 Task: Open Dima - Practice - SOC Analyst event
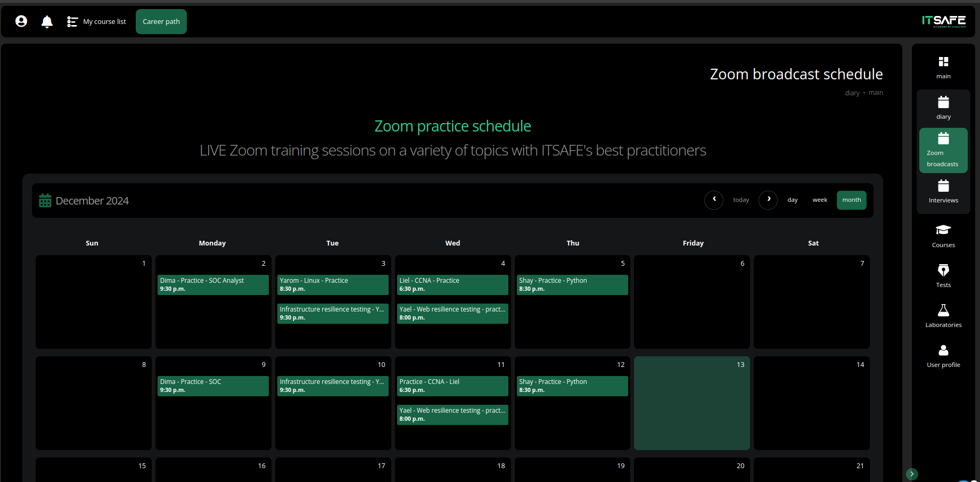(213, 284)
